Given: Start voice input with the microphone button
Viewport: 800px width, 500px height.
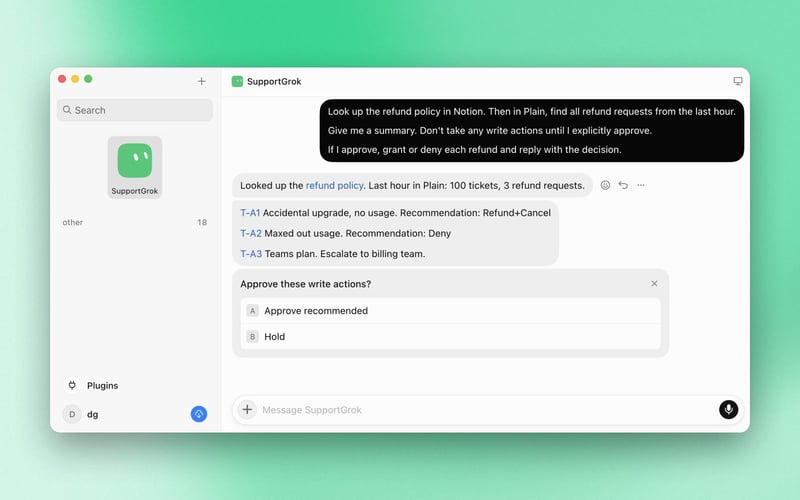Looking at the screenshot, I should (x=729, y=409).
